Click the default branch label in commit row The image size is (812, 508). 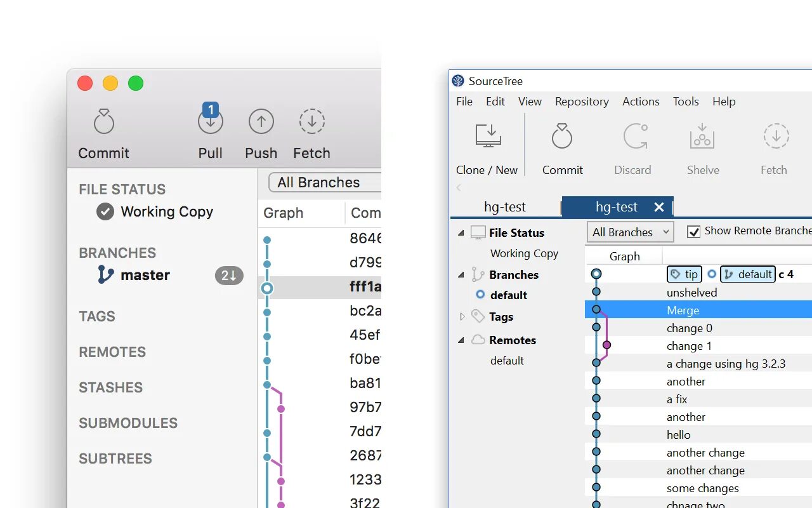coord(748,274)
